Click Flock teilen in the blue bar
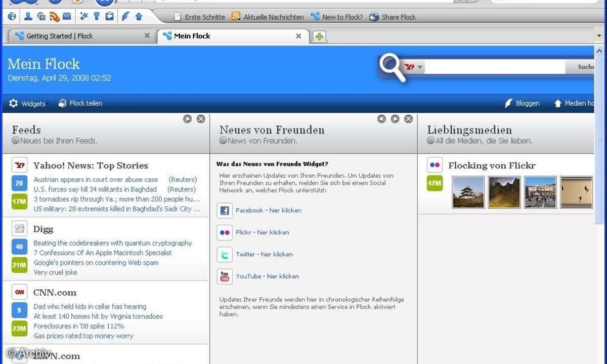Viewport: 607px width, 364px height. (80, 103)
